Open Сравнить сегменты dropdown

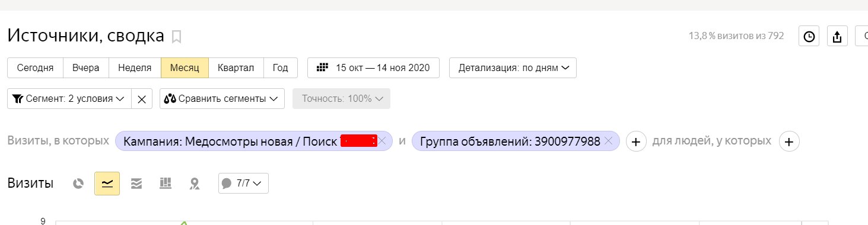222,99
